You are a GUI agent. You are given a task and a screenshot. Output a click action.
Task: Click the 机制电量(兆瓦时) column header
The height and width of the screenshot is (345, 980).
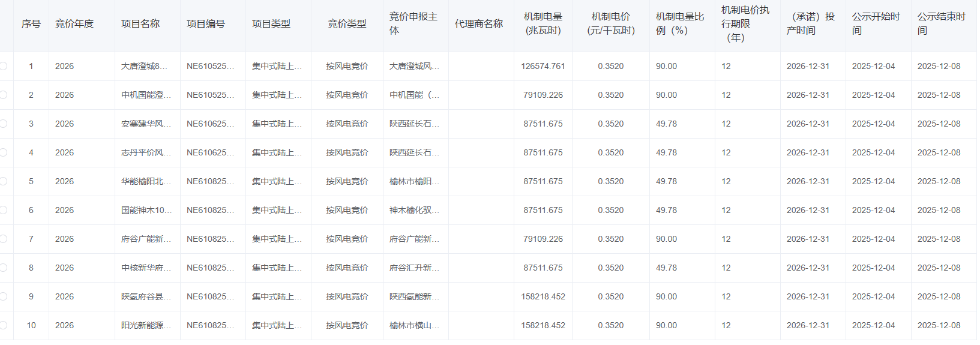(x=543, y=24)
